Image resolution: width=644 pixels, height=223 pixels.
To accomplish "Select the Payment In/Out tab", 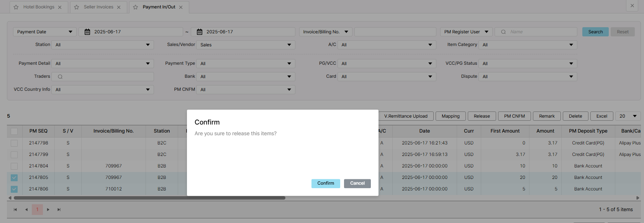I will (159, 7).
